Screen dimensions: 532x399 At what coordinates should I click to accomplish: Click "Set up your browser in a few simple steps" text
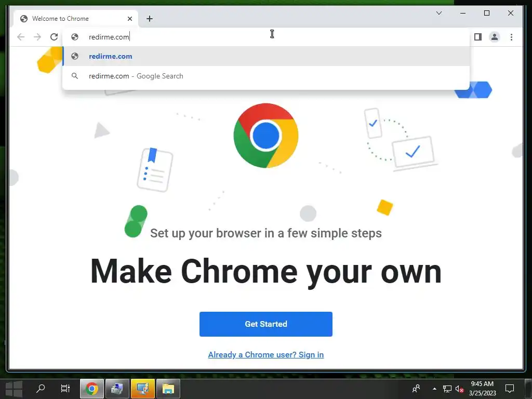click(266, 233)
